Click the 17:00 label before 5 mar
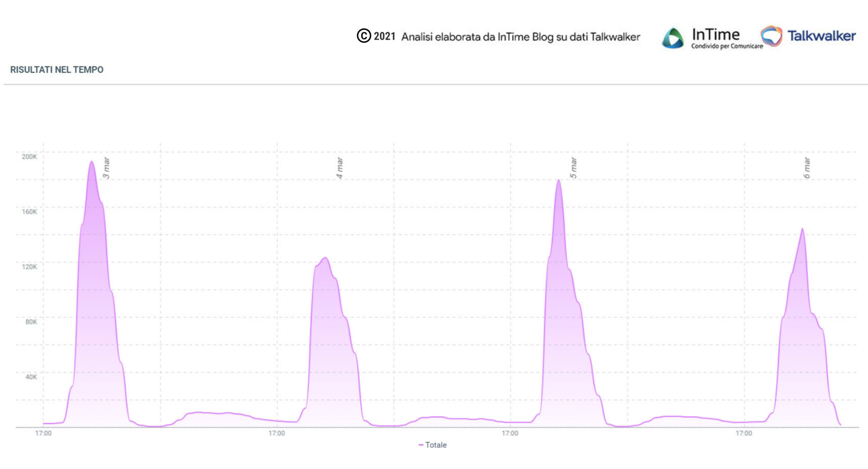 click(510, 433)
